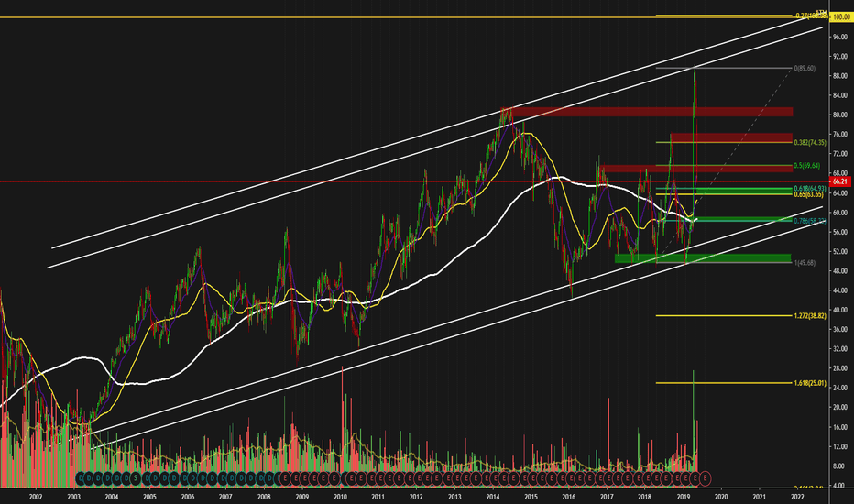854x504 pixels.
Task: Click the 2016 label on time axis
Action: click(x=569, y=497)
